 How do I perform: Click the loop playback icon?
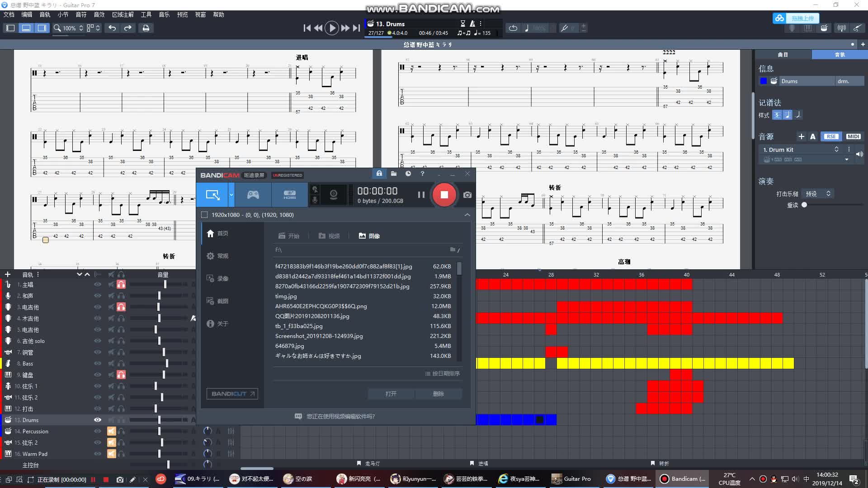click(513, 28)
